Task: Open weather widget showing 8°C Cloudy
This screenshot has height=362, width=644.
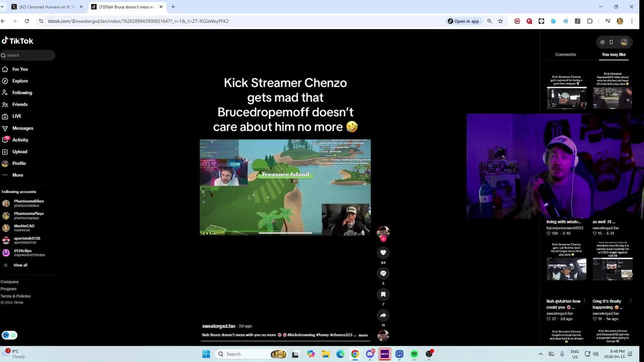Action: point(14,354)
